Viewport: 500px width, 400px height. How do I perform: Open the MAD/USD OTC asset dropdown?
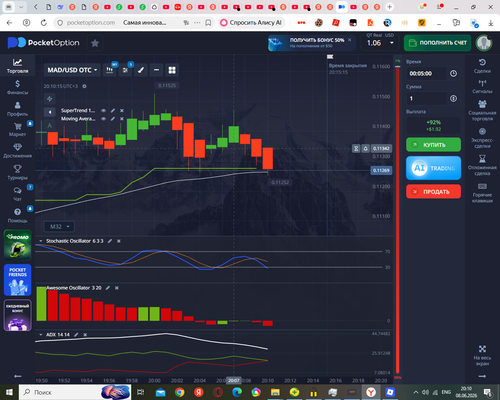(72, 70)
